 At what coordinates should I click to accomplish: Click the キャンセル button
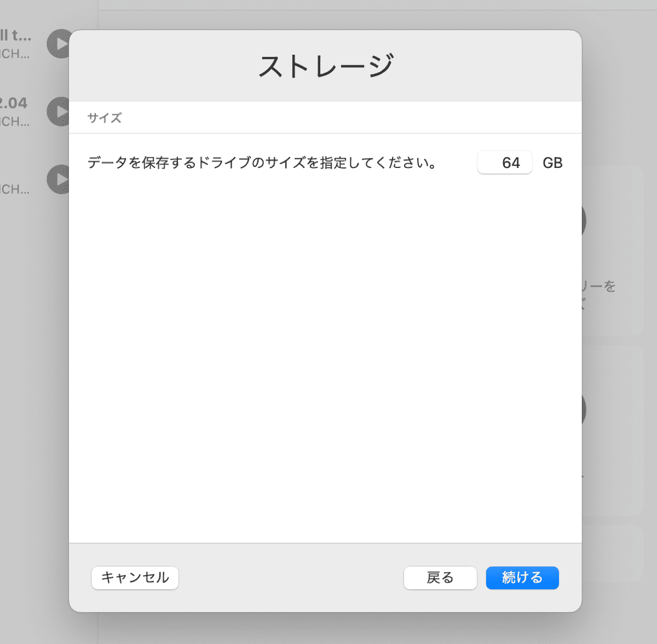(x=135, y=578)
